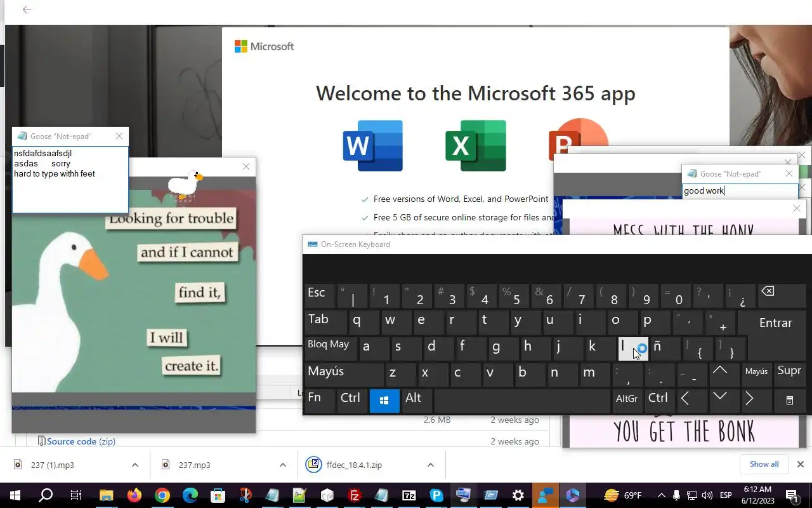Go back with the top-left arrow
812x508 pixels.
pos(27,10)
